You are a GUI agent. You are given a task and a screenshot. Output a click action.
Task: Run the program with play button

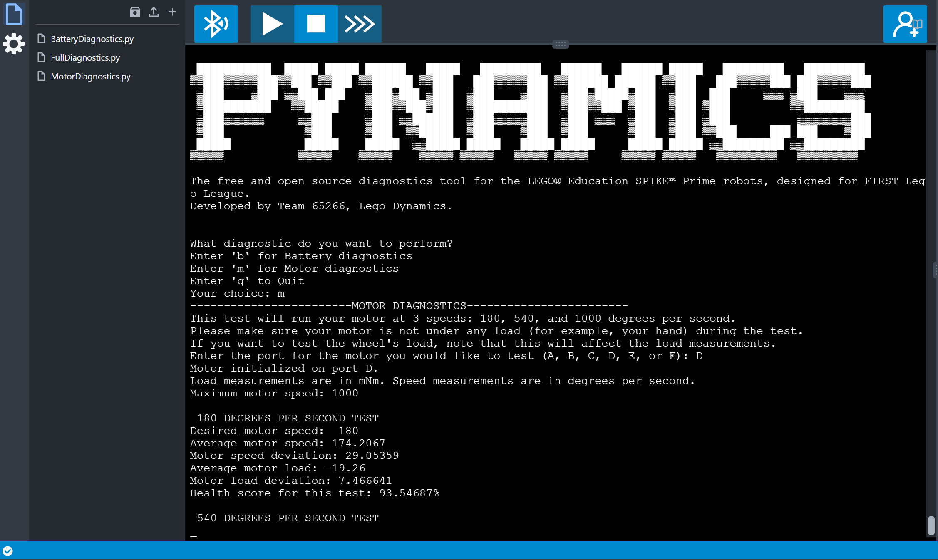pos(272,24)
